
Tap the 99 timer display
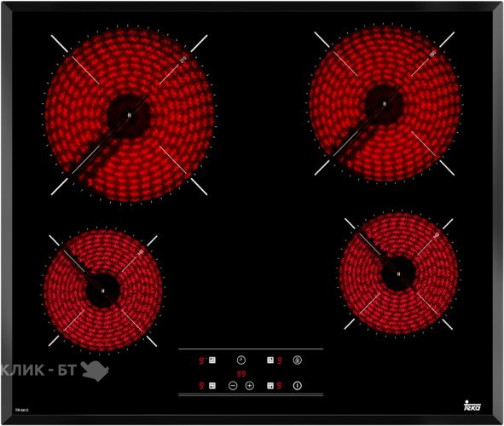point(241,374)
